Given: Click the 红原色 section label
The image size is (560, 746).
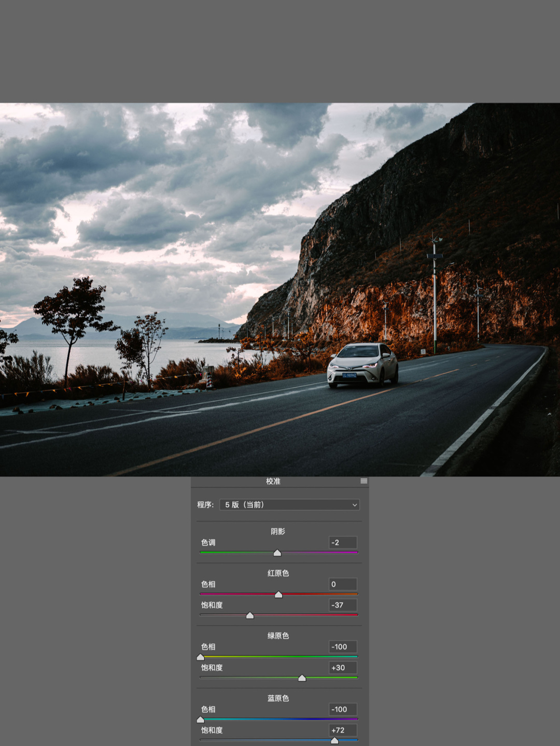Looking at the screenshot, I should tap(278, 573).
